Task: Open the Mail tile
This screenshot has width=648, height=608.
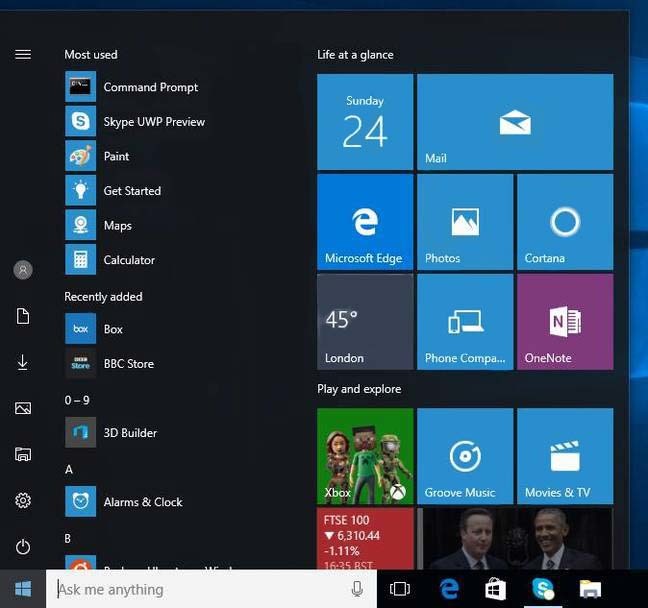Action: (515, 122)
